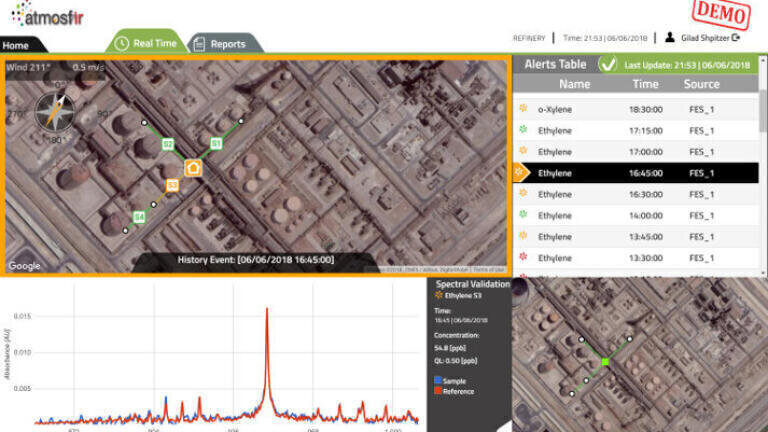Click the Last Update timestamp

687,65
